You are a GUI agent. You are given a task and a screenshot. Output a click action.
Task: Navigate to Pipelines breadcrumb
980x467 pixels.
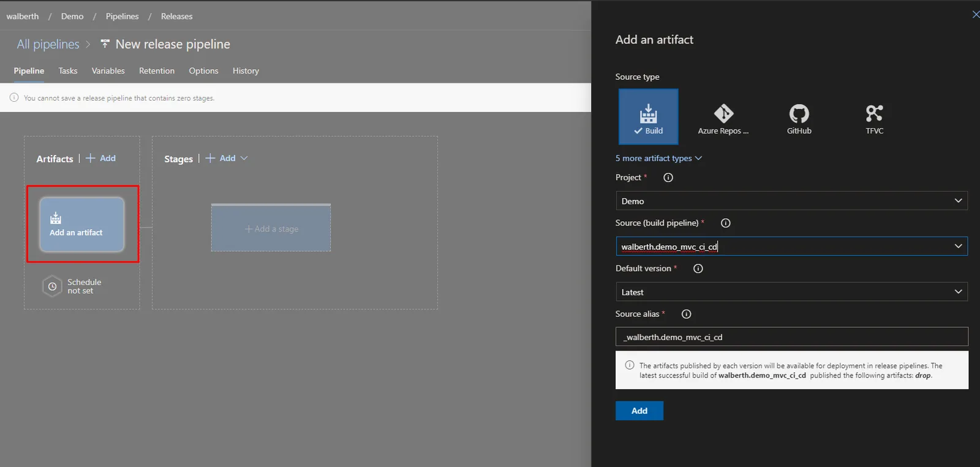pos(123,17)
